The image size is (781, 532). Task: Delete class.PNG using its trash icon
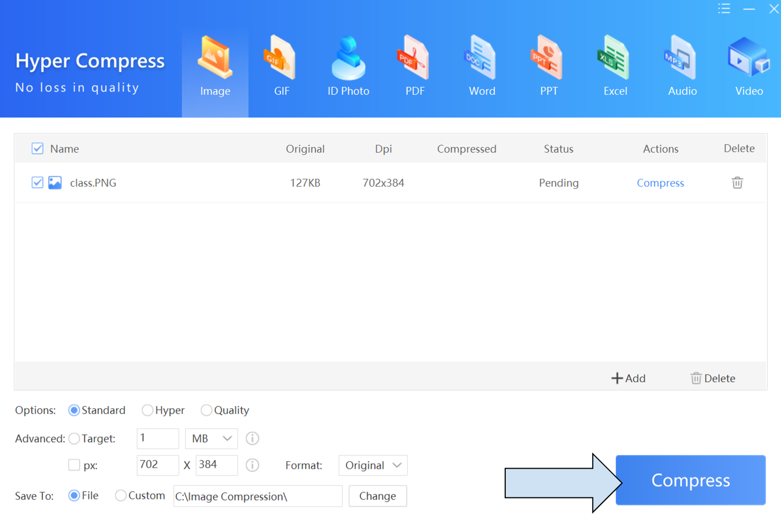coord(737,182)
